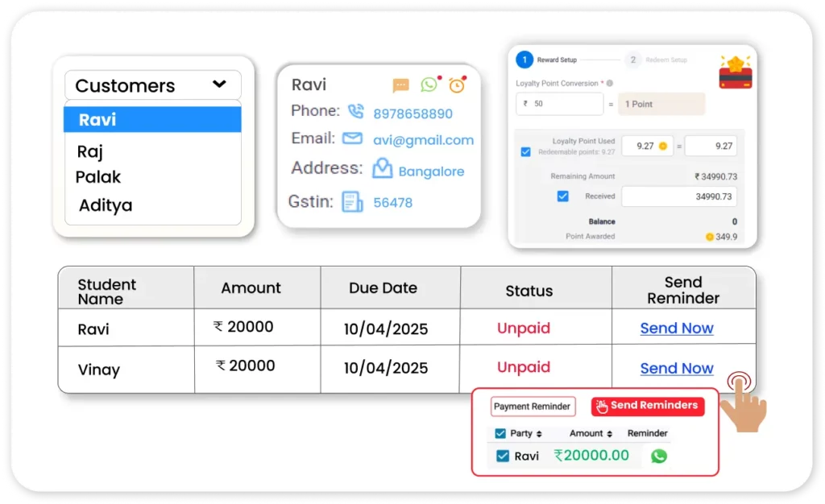The height and width of the screenshot is (504, 825).
Task: Select Palak from the customers list
Action: pos(98,177)
